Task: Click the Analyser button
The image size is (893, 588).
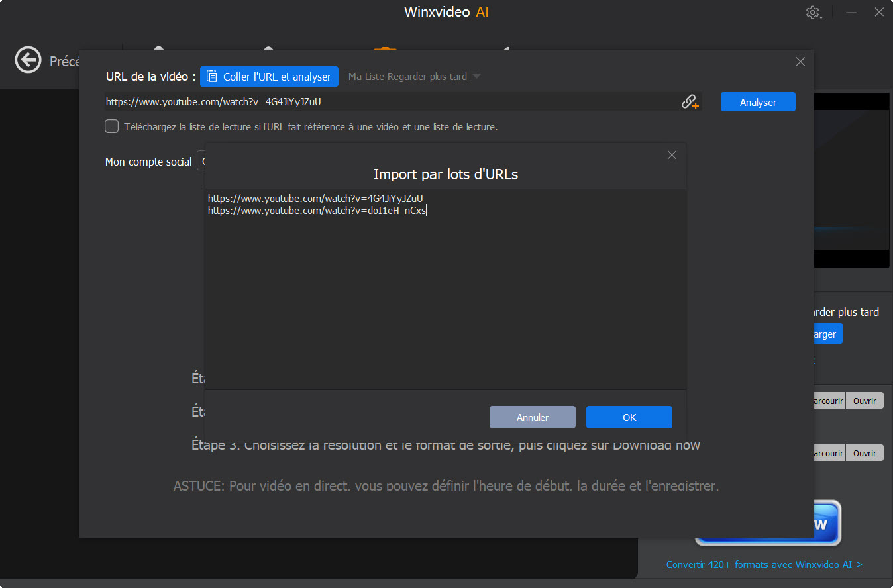Action: tap(757, 101)
